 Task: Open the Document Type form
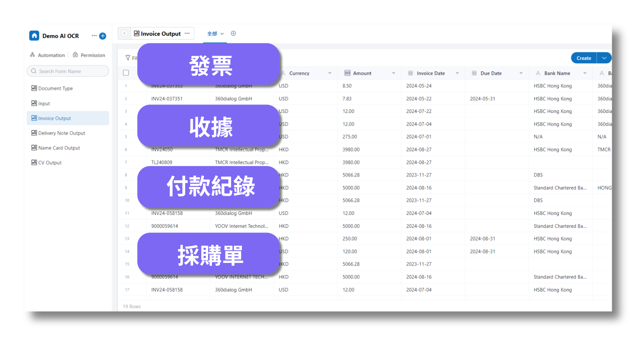[68, 88]
